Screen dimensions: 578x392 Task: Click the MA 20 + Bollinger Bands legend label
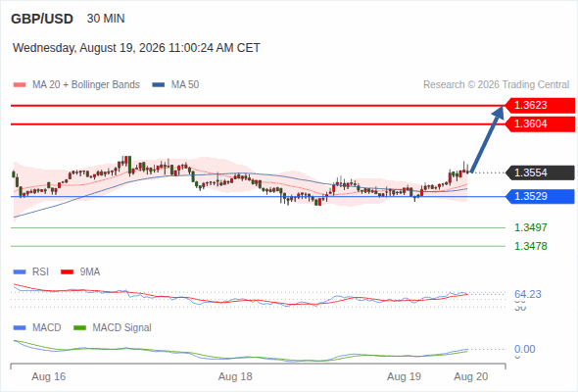pos(86,85)
